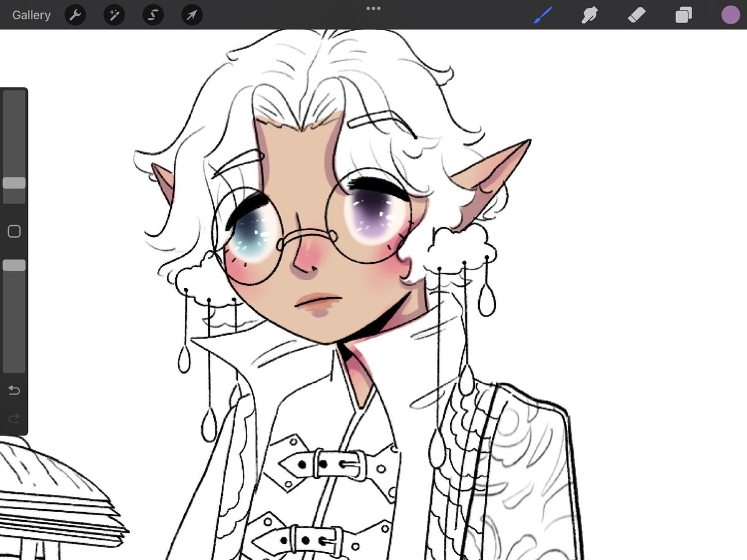Select the Selection S-shaped tool
Screen dimensions: 747x560
click(x=153, y=15)
